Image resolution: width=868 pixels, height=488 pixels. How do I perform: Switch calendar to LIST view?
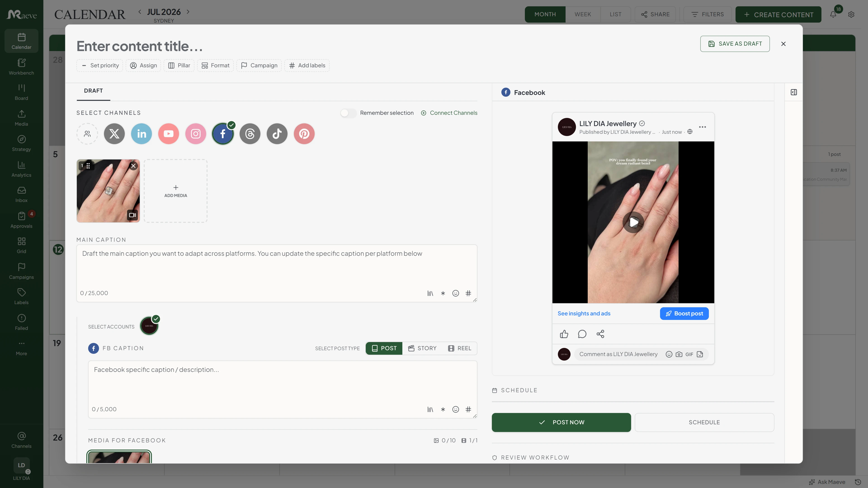point(615,14)
